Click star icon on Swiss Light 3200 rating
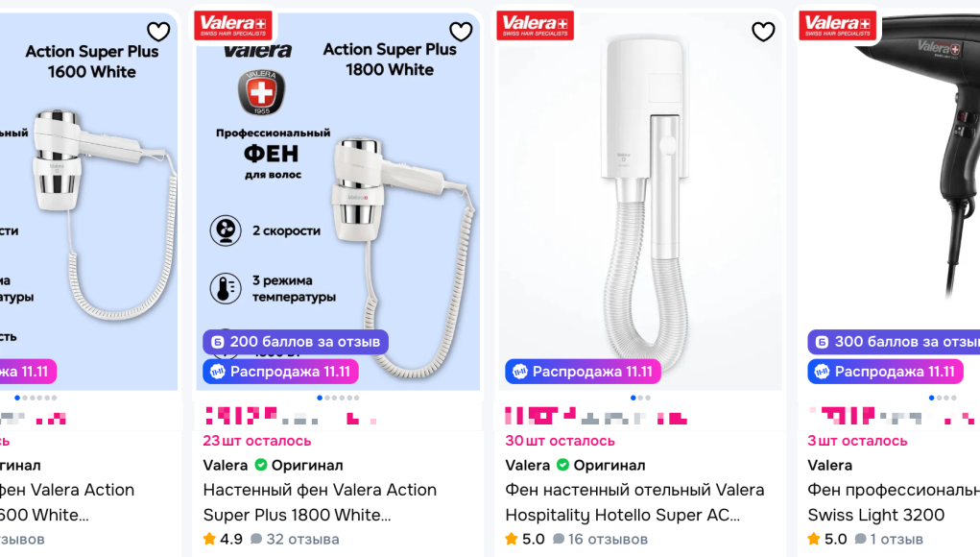This screenshot has height=557, width=980. pos(814,539)
